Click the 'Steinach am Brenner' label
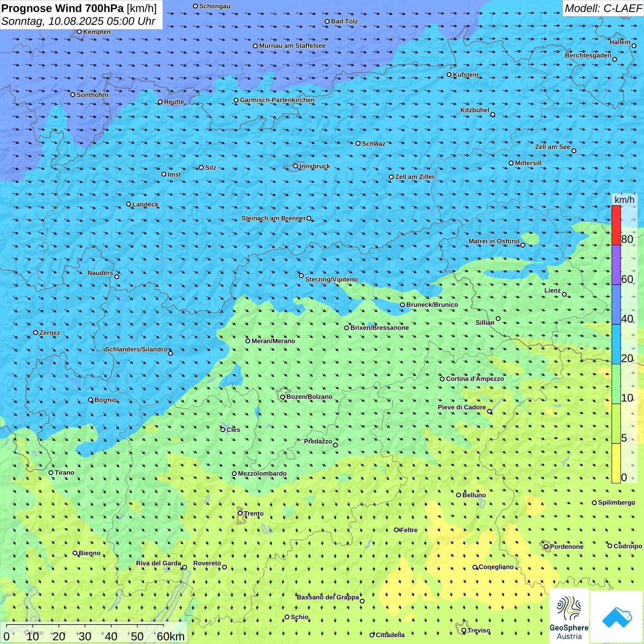Screen dimensions: 644x644 pos(274,218)
